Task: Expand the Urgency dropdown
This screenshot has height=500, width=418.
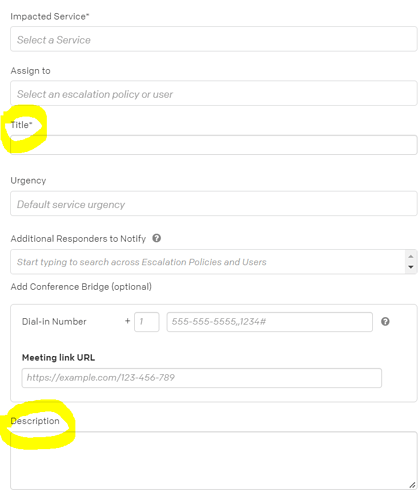Action: click(214, 204)
